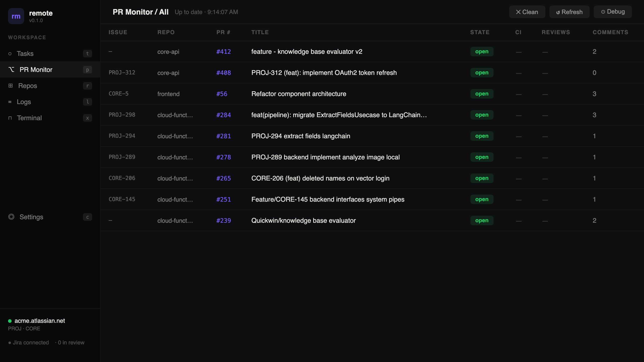
Task: Open PR #412 link
Action: 223,52
